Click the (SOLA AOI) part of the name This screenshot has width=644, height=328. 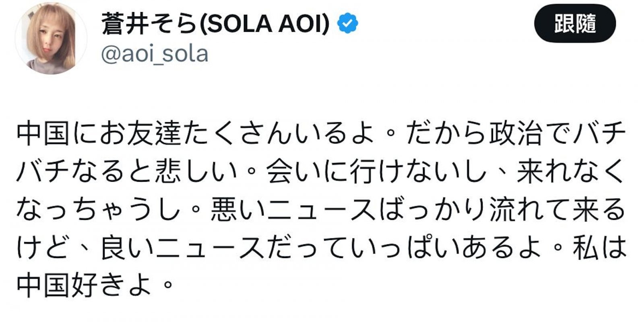264,24
